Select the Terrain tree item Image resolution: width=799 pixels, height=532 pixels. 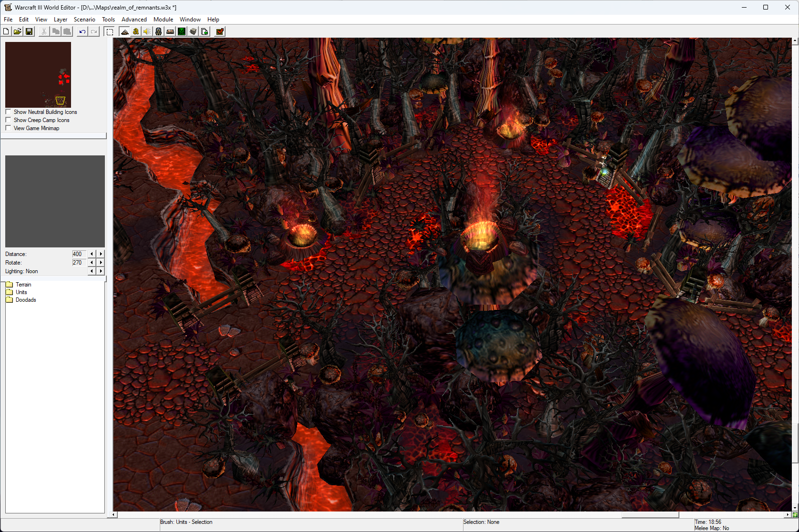pos(23,285)
